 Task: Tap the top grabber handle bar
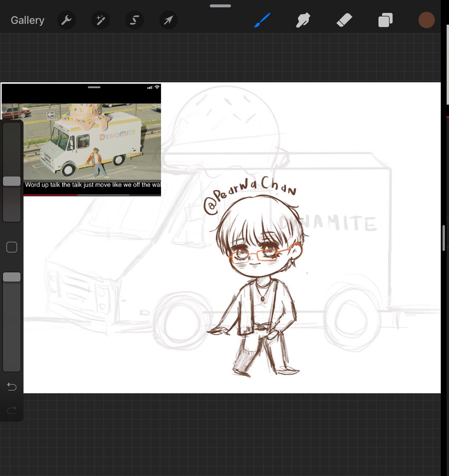(221, 6)
